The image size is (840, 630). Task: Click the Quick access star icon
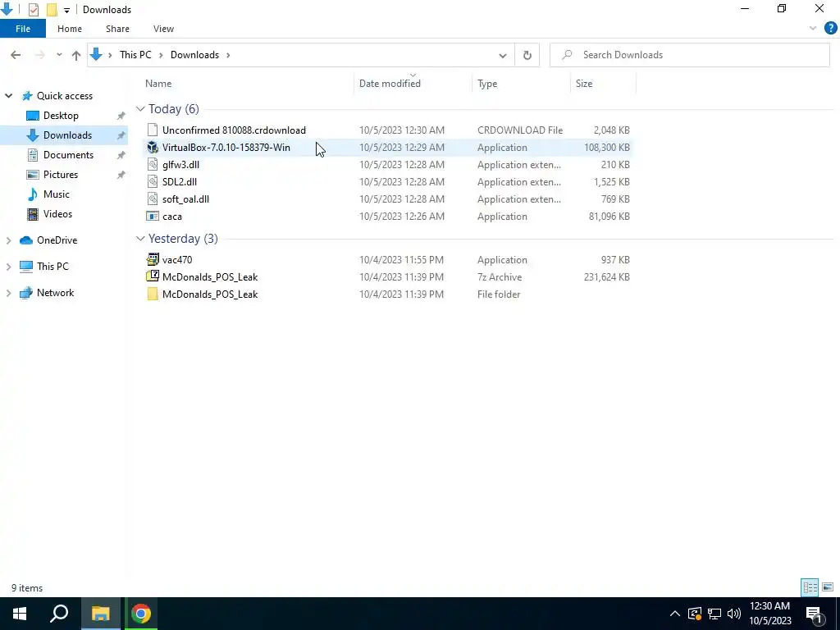click(27, 96)
